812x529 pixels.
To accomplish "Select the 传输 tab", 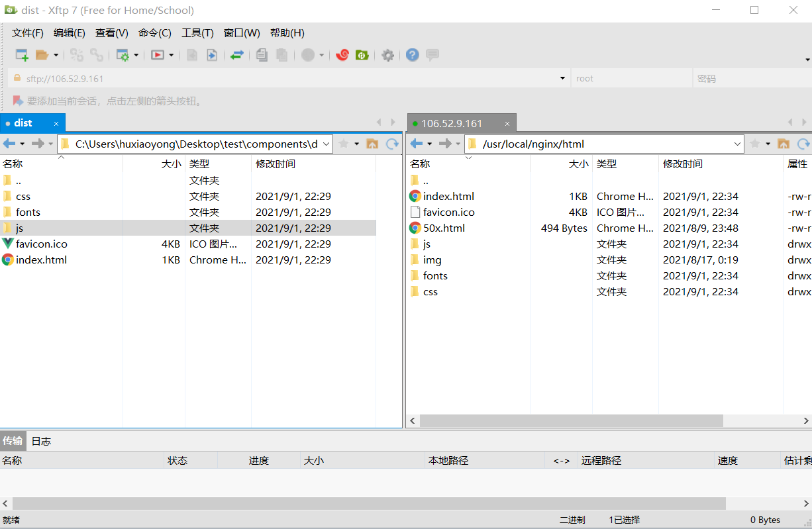I will point(13,441).
